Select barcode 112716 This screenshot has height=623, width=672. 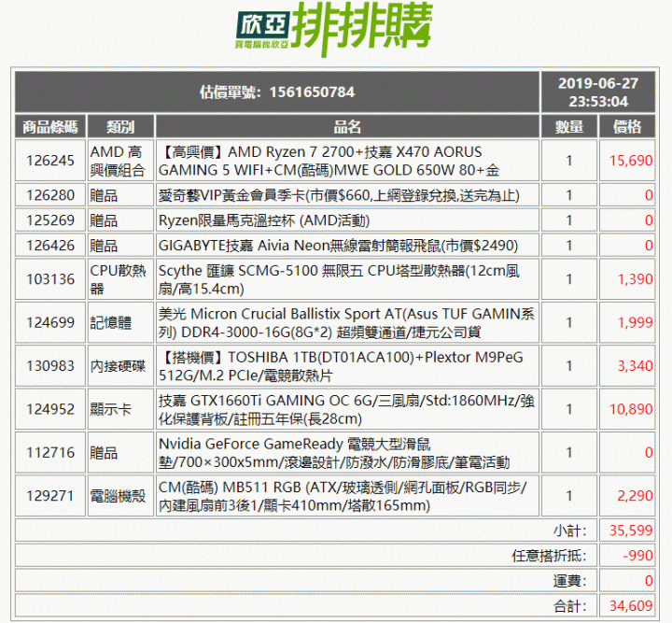pos(50,452)
